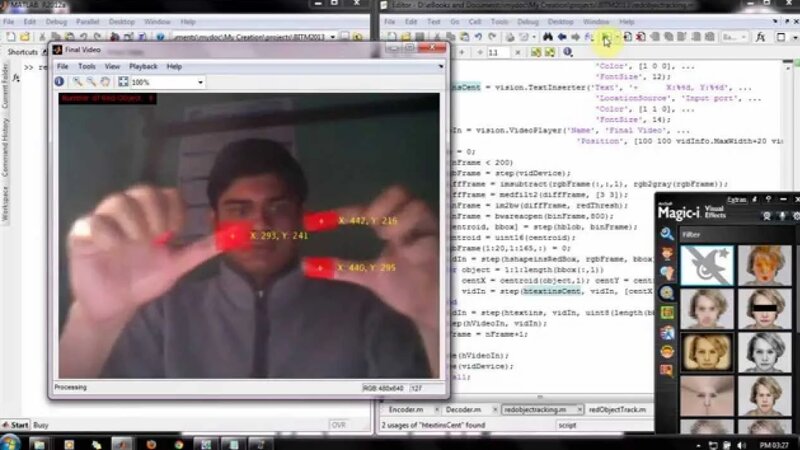This screenshot has height=450, width=800.
Task: Open Help icon in MATLAB main toolbar
Action: pyautogui.click(x=160, y=37)
